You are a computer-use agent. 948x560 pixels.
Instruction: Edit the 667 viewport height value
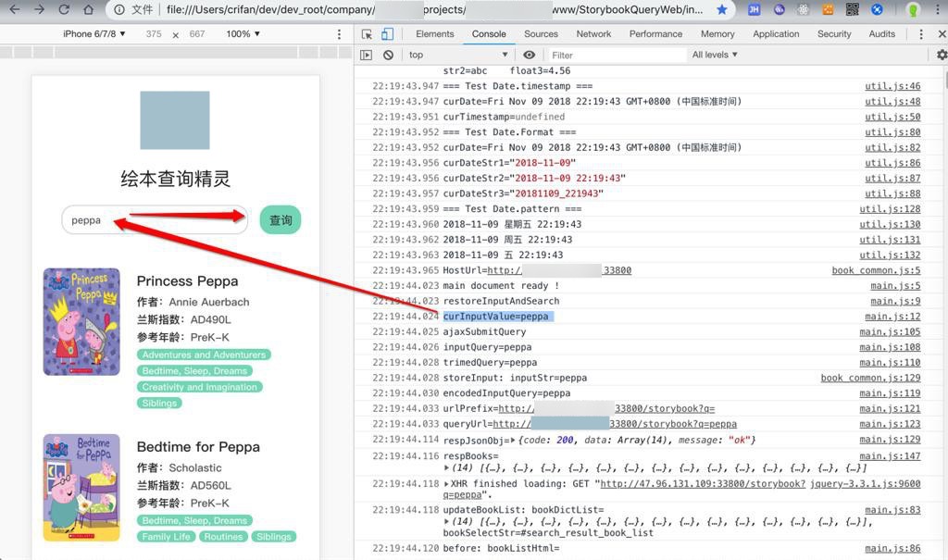click(197, 34)
